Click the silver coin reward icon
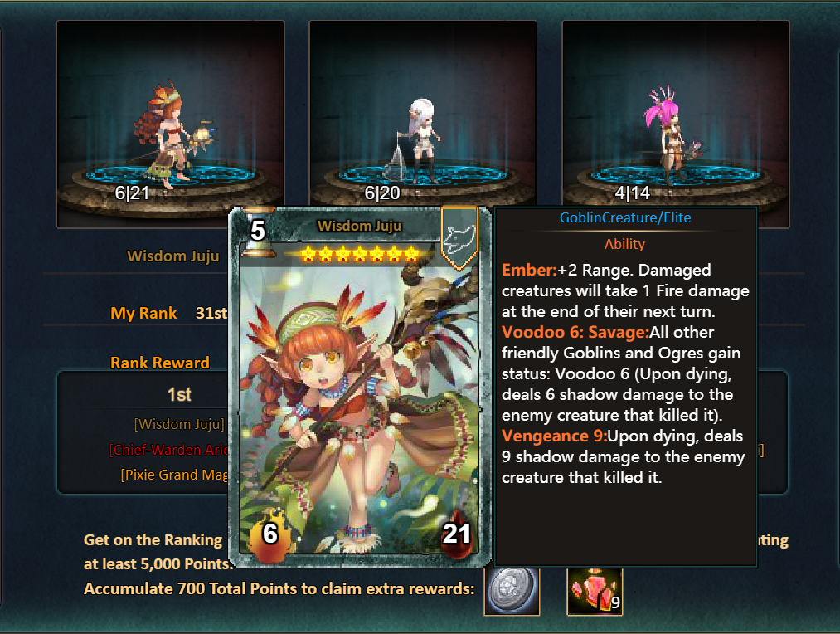 (x=512, y=591)
